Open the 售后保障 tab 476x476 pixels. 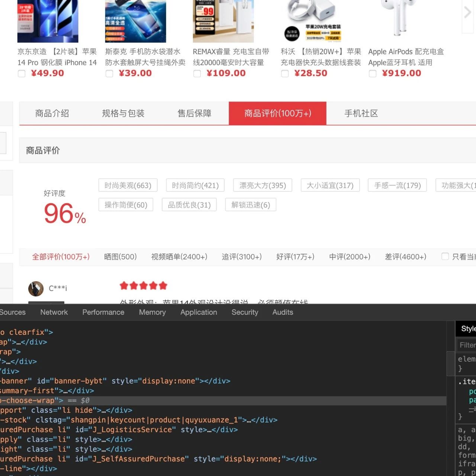click(x=194, y=113)
